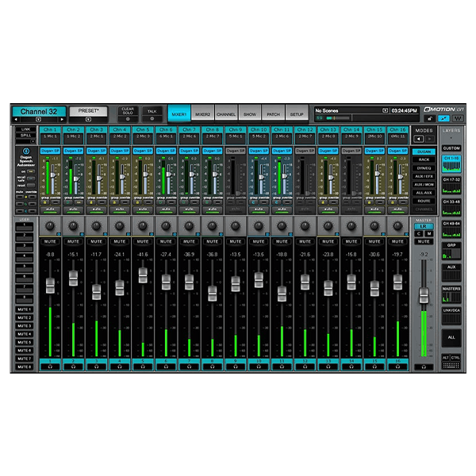Click the headphone cue icon on channel 16

tap(397, 367)
